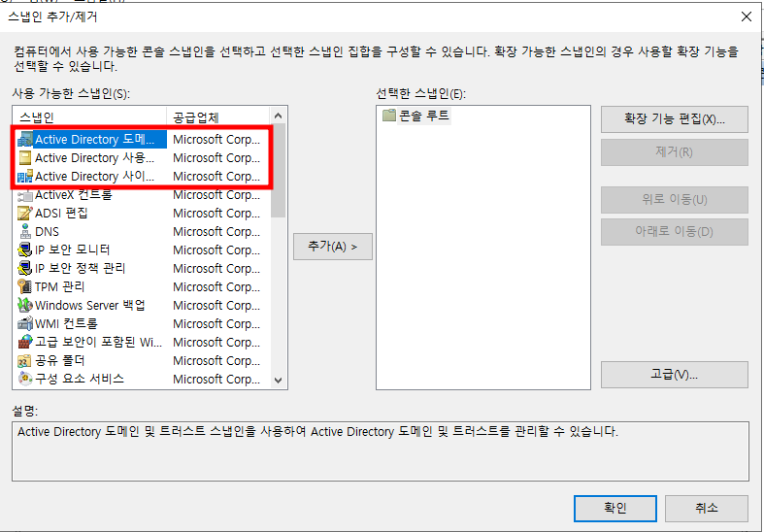764x532 pixels.
Task: Open 확장 기능 편집(X)... dialog
Action: tap(675, 119)
